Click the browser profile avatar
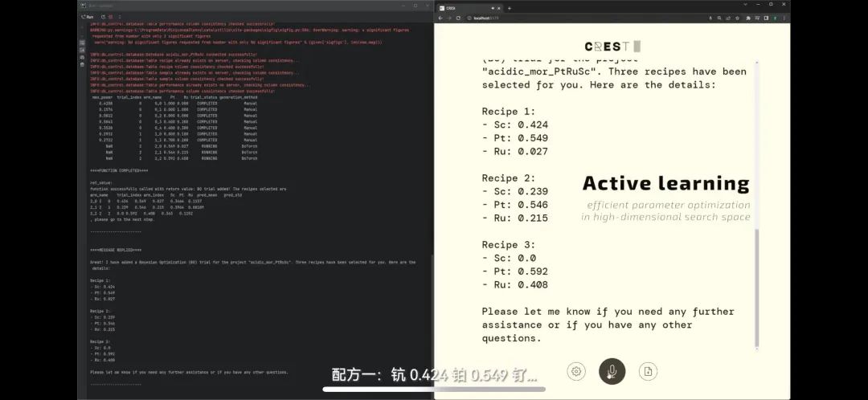 point(775,18)
